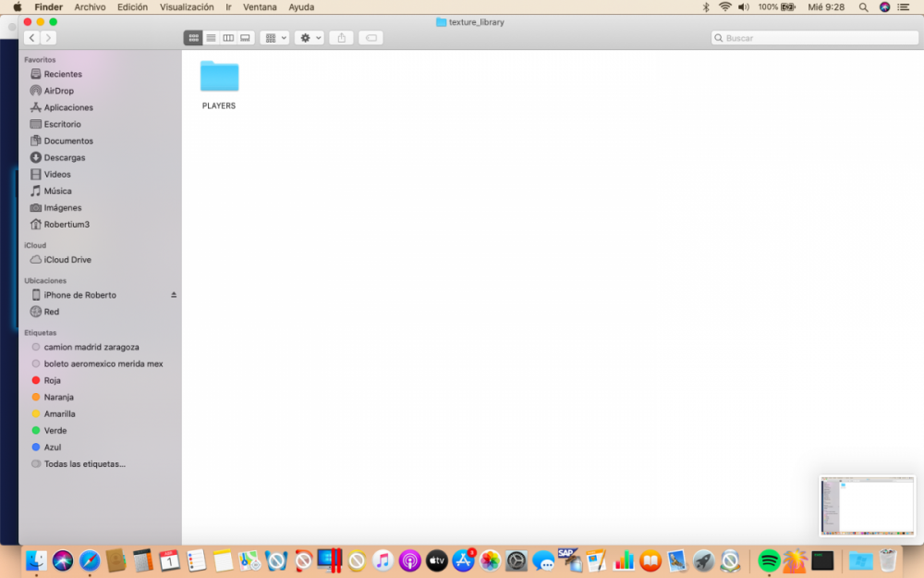Go back with the left arrow button
924x578 pixels.
coord(32,38)
